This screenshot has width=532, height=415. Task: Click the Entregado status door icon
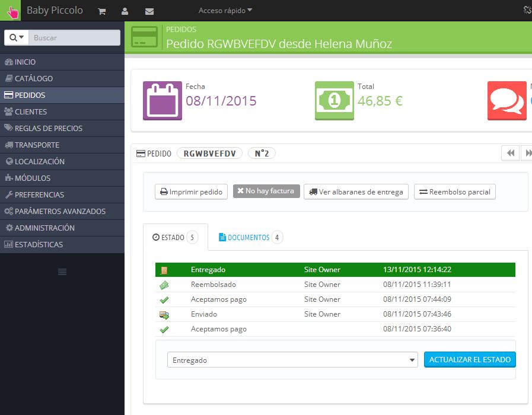point(164,270)
